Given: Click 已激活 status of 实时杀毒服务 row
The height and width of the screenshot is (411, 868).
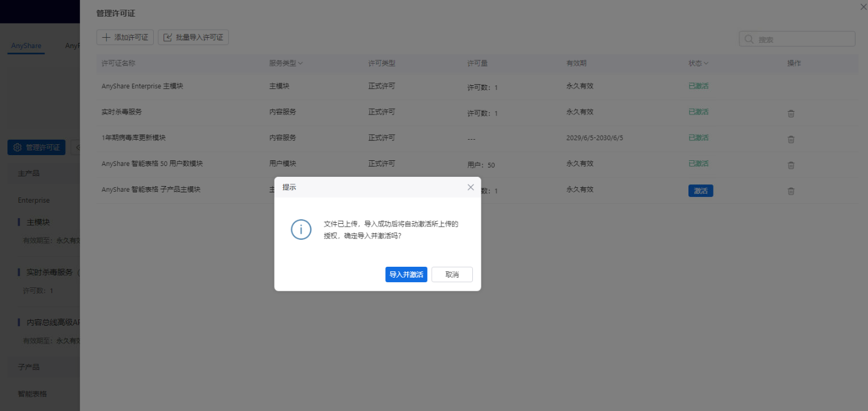Looking at the screenshot, I should pyautogui.click(x=698, y=112).
